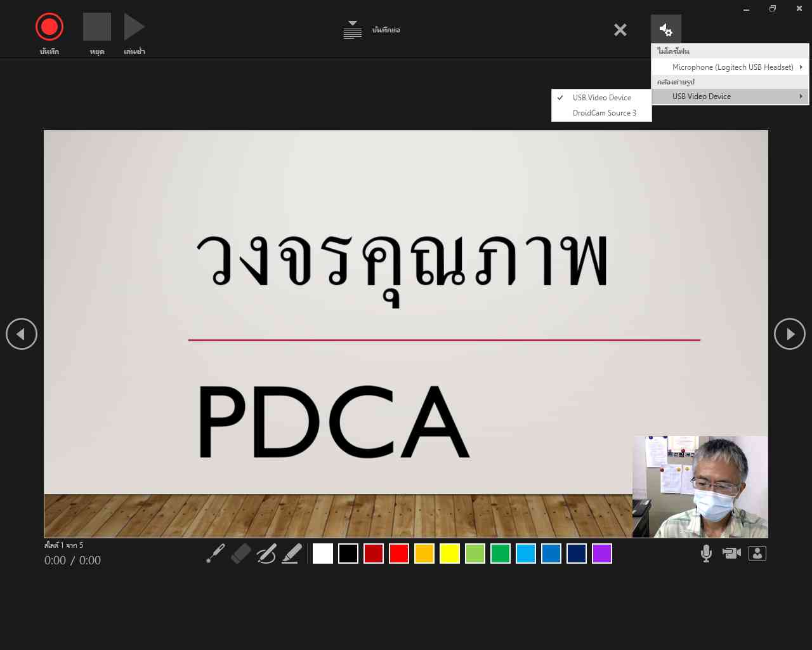Click the webcam preview thumbnail
This screenshot has height=650, width=812.
[700, 487]
